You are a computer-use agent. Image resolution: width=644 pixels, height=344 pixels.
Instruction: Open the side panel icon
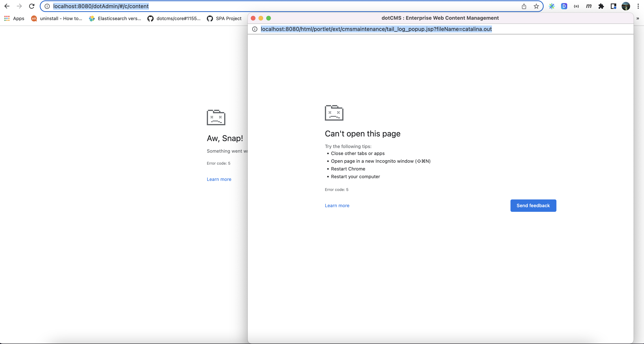click(x=614, y=6)
